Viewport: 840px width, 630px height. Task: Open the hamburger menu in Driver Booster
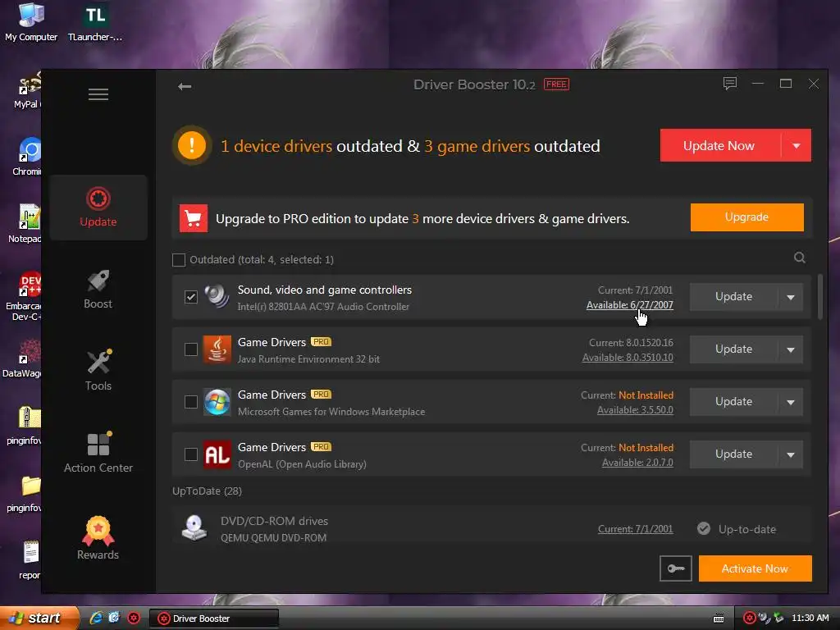[x=98, y=94]
